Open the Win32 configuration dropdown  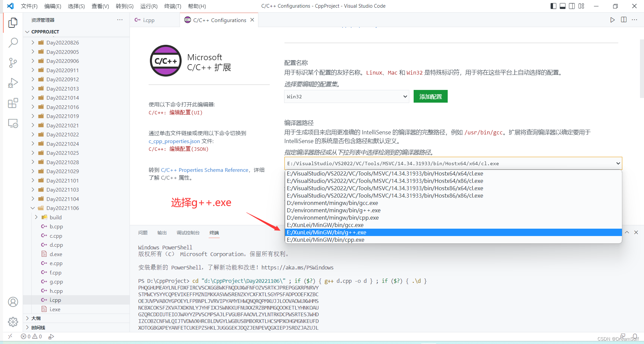pos(347,97)
